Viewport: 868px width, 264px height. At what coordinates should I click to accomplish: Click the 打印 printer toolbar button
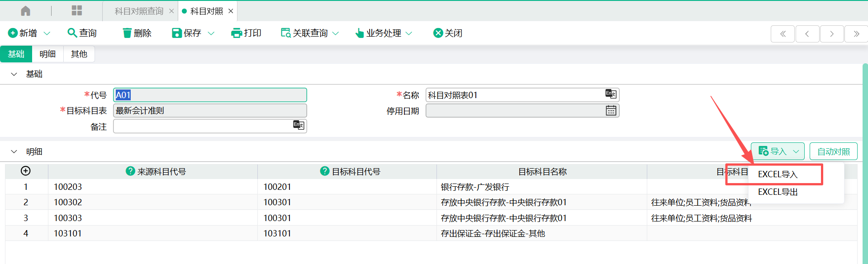pyautogui.click(x=246, y=33)
